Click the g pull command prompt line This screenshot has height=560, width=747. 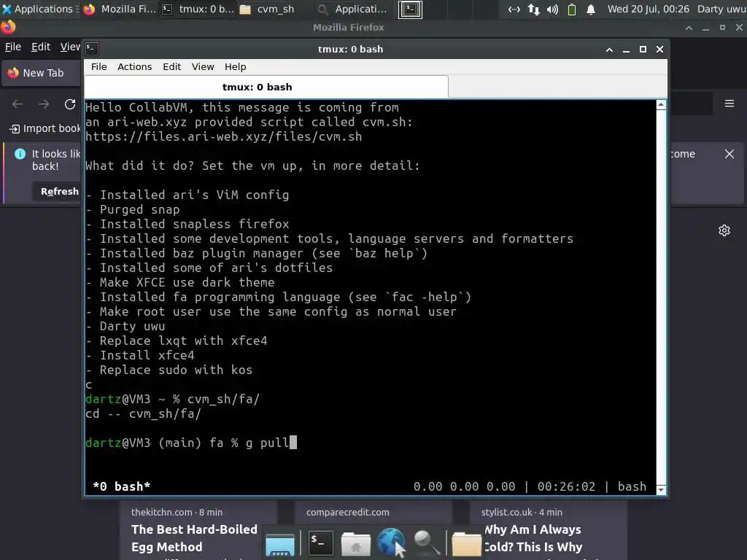click(190, 443)
